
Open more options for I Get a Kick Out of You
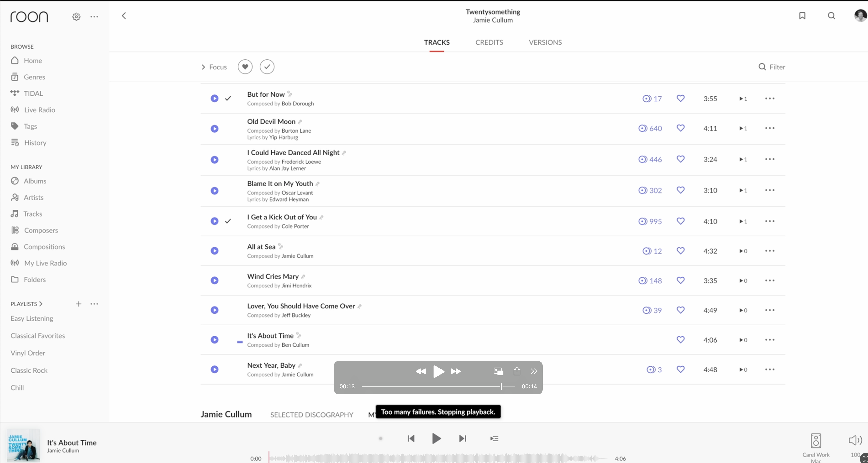tap(770, 221)
